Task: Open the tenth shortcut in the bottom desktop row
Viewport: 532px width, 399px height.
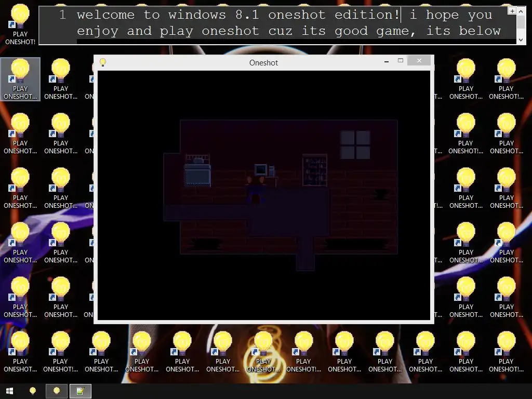Action: [x=385, y=352]
